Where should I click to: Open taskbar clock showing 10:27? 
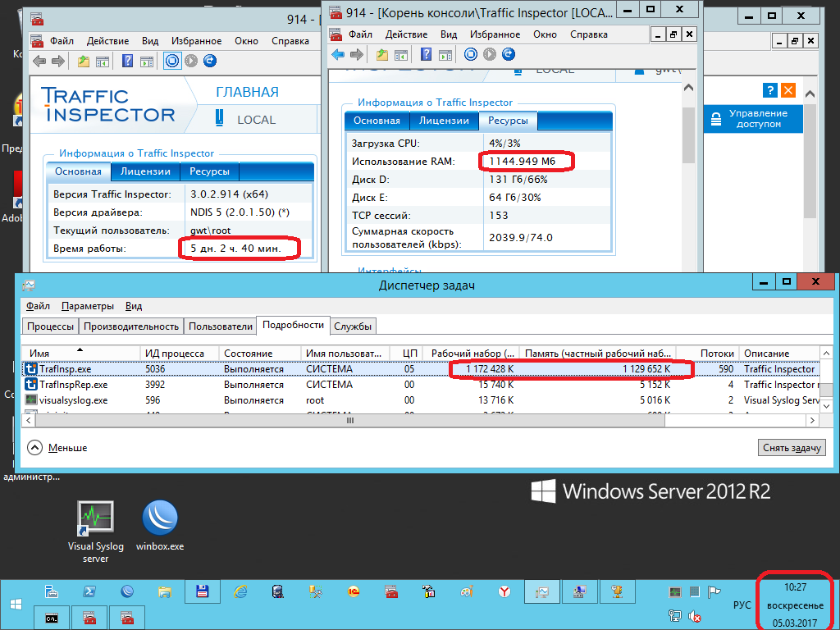pyautogui.click(x=795, y=605)
